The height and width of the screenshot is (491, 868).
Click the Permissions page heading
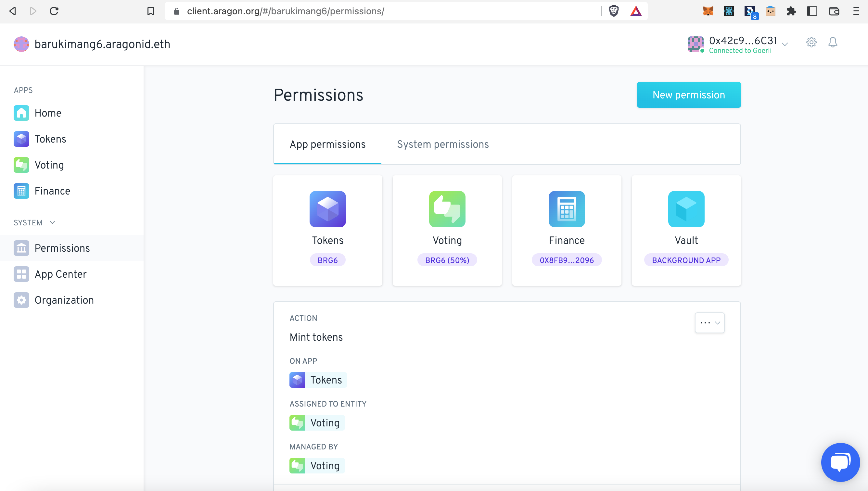click(318, 95)
